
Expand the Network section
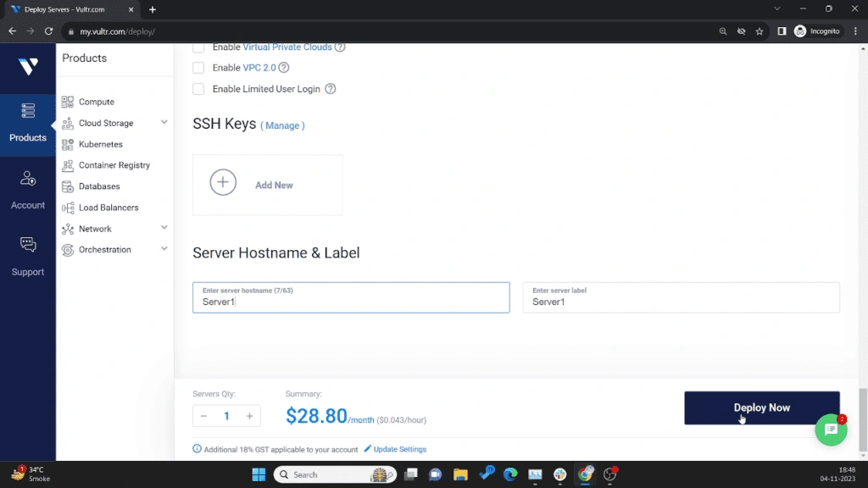pos(164,228)
